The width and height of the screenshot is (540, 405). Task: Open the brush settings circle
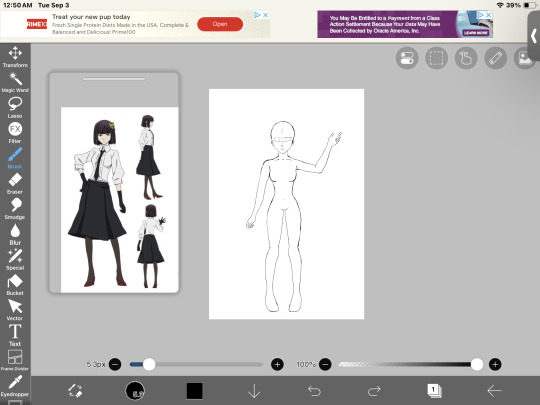(x=135, y=391)
